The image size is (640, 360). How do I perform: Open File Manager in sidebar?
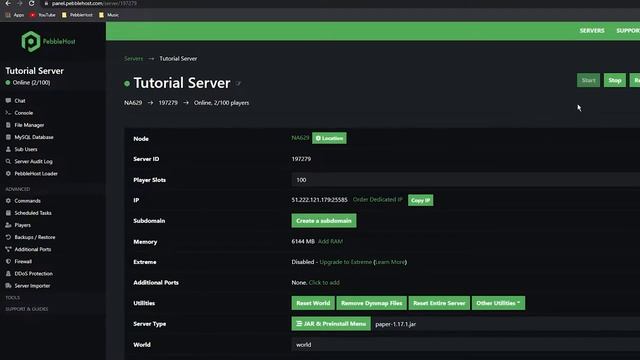coord(29,125)
